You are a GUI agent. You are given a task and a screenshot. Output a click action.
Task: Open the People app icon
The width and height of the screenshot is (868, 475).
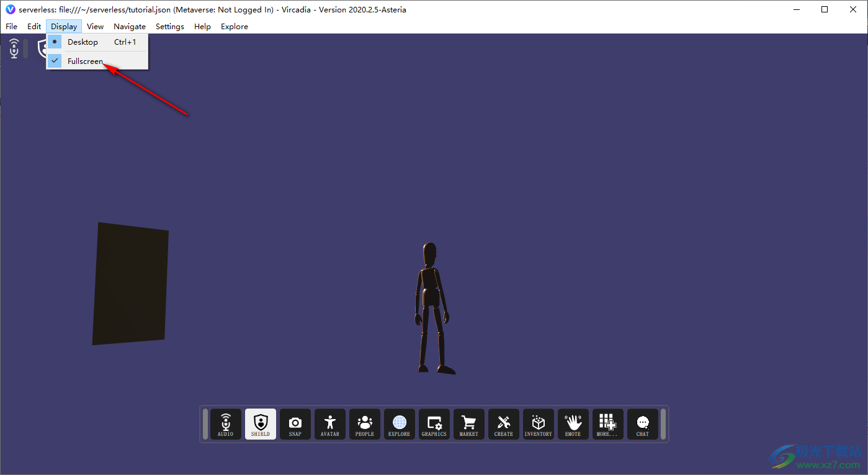[x=365, y=424]
